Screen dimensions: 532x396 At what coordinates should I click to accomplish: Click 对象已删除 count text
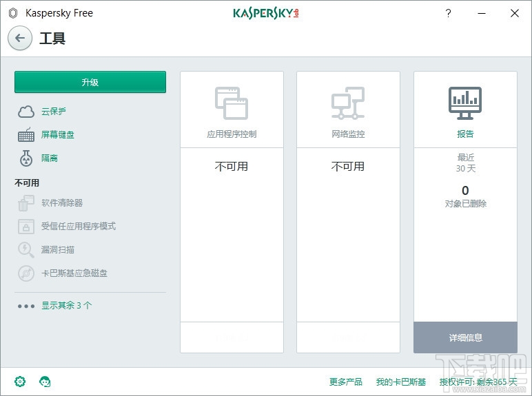point(466,203)
